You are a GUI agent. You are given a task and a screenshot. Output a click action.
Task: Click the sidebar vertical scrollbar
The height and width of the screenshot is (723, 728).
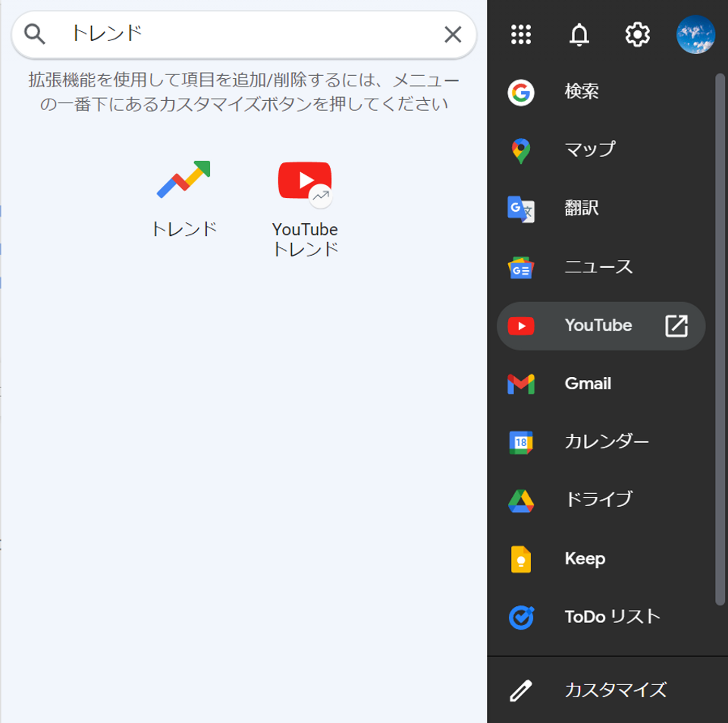(720, 339)
